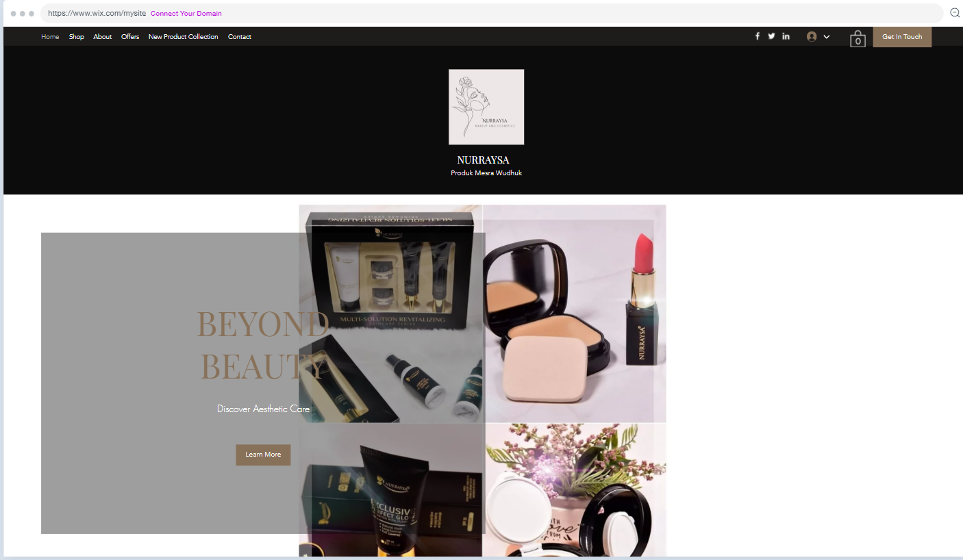The width and height of the screenshot is (963, 560).
Task: Navigate to the Contact page
Action: 240,37
